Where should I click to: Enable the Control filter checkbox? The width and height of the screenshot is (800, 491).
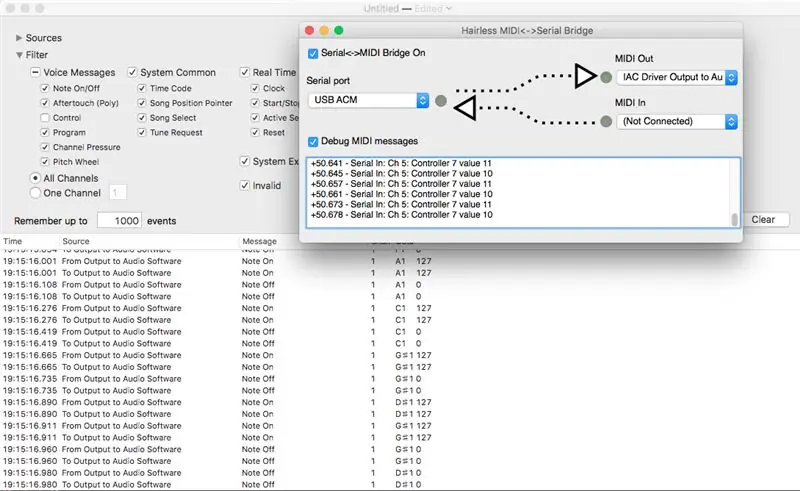(45, 118)
